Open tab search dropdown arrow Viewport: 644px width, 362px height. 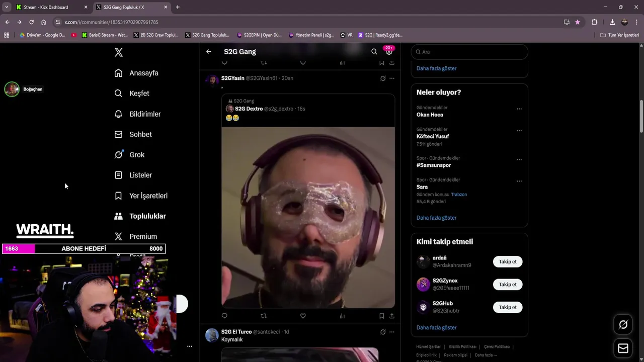[x=7, y=7]
